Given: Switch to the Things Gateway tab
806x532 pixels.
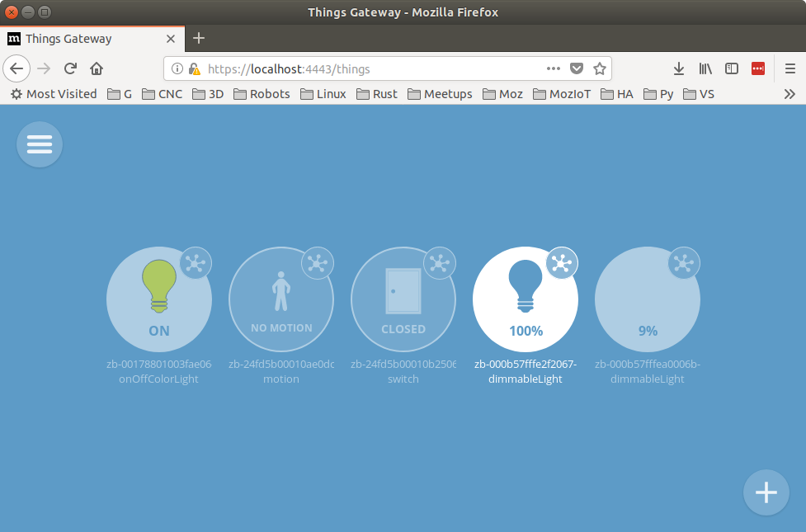Looking at the screenshot, I should click(x=92, y=39).
